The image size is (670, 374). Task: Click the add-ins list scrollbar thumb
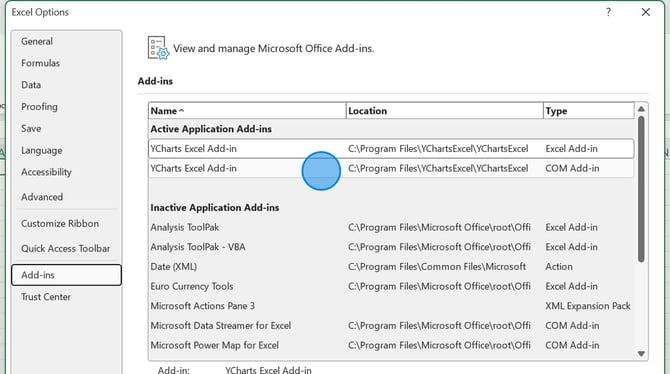641,189
